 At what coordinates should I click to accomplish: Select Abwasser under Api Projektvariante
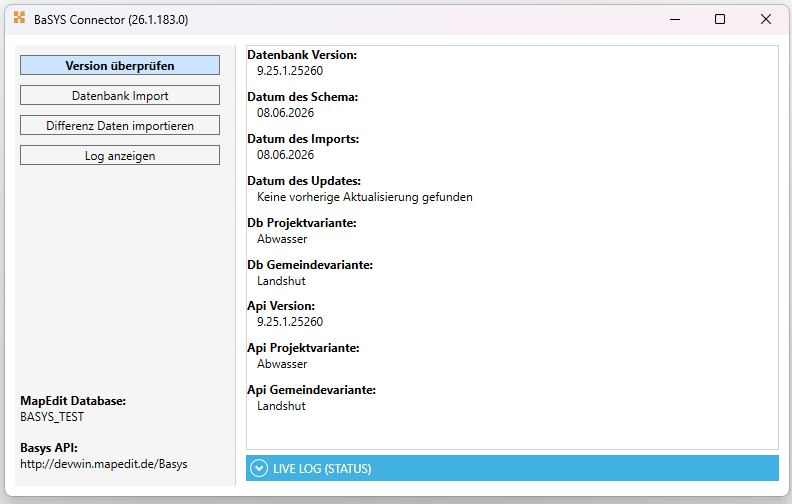coord(282,364)
